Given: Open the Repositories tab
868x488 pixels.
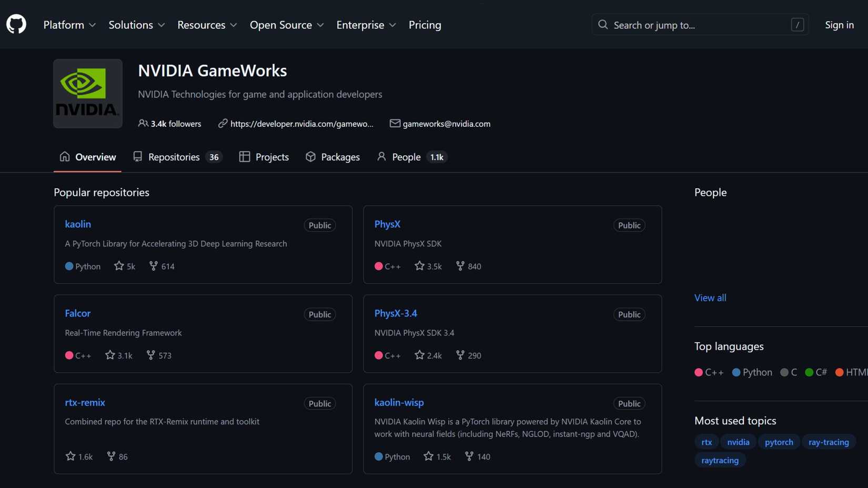Looking at the screenshot, I should coord(178,157).
